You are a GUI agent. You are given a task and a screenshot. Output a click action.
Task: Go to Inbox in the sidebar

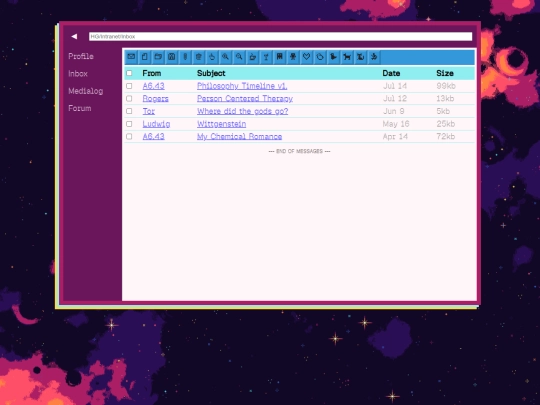pos(78,73)
